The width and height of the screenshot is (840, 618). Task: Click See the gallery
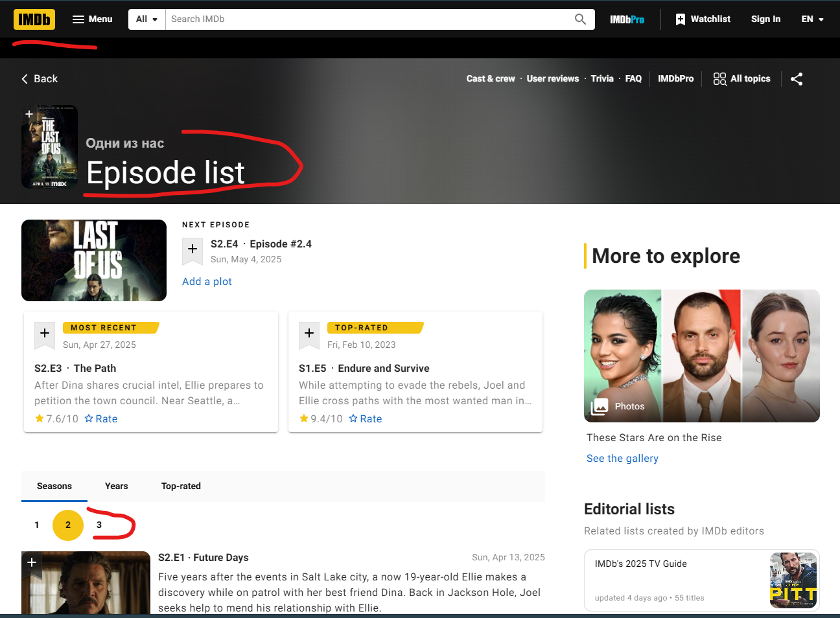(622, 458)
